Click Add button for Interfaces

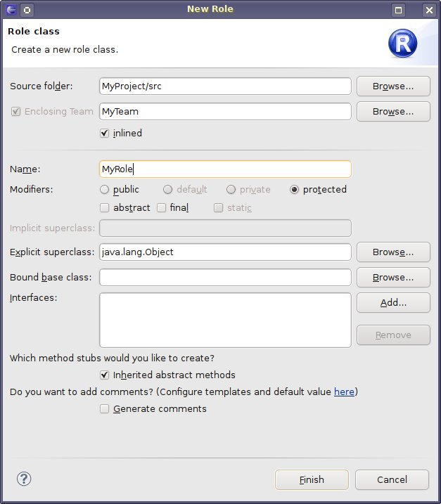[393, 302]
